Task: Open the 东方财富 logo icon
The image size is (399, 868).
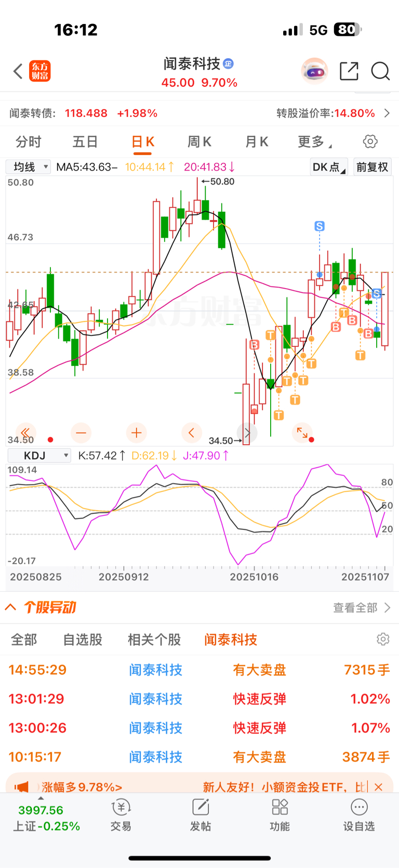Action: 40,71
